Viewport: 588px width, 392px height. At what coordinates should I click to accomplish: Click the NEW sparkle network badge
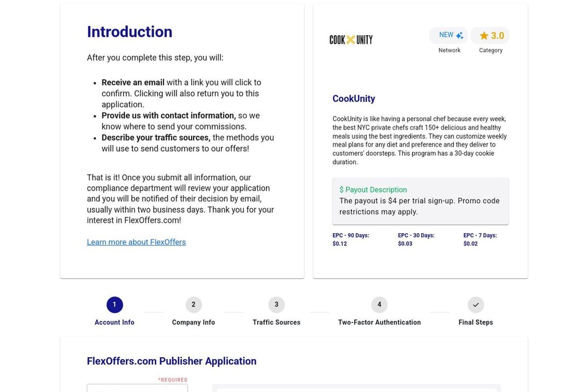click(449, 35)
